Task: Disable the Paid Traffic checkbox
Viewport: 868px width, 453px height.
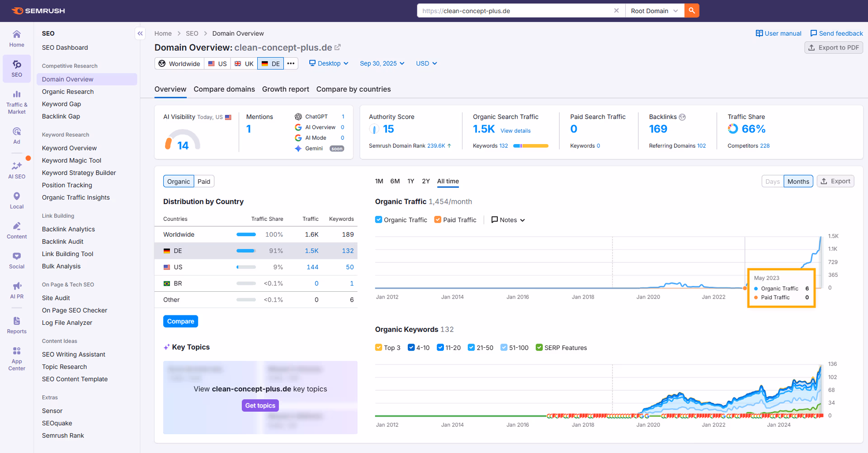Action: tap(438, 219)
